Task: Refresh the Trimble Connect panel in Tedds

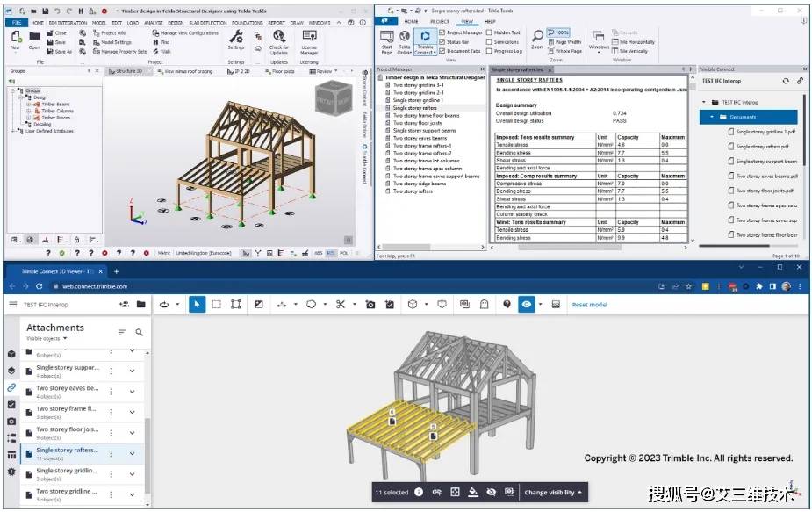Action: tap(786, 81)
